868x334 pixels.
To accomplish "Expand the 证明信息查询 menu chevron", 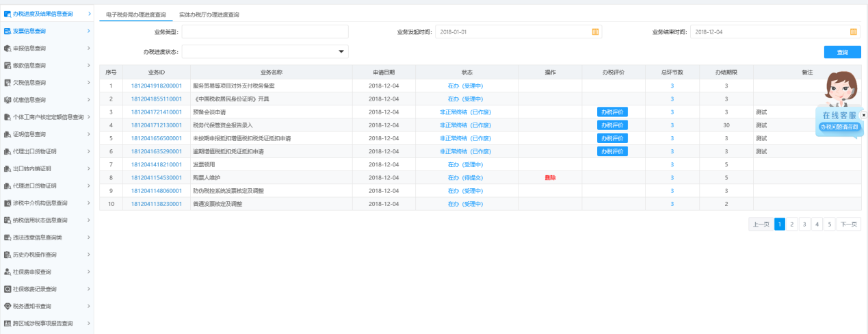I will pos(89,134).
